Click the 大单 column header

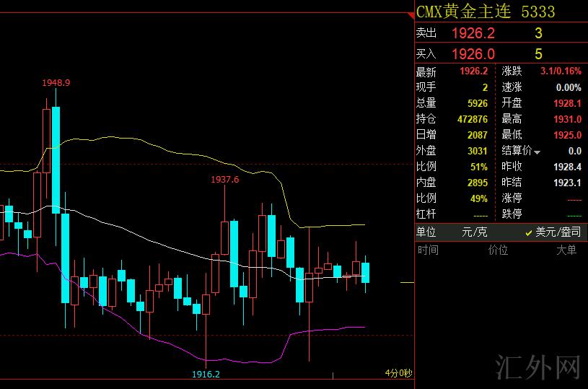coord(566,250)
